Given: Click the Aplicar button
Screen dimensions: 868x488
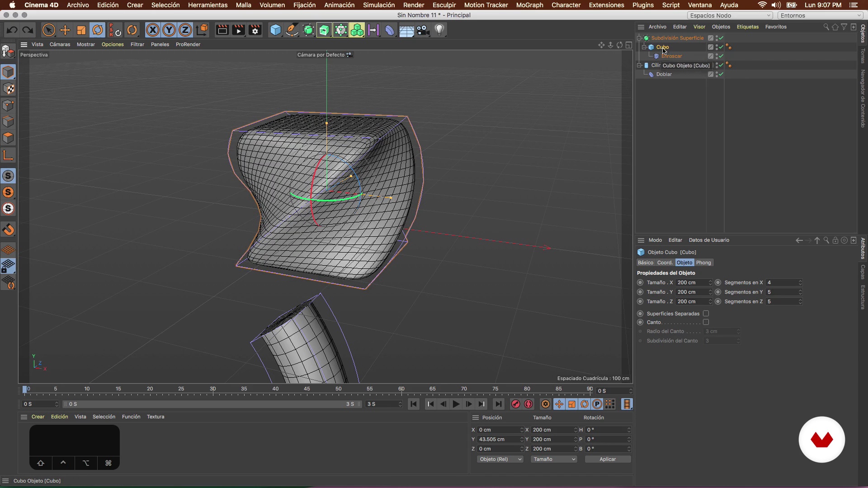Looking at the screenshot, I should coord(608,459).
